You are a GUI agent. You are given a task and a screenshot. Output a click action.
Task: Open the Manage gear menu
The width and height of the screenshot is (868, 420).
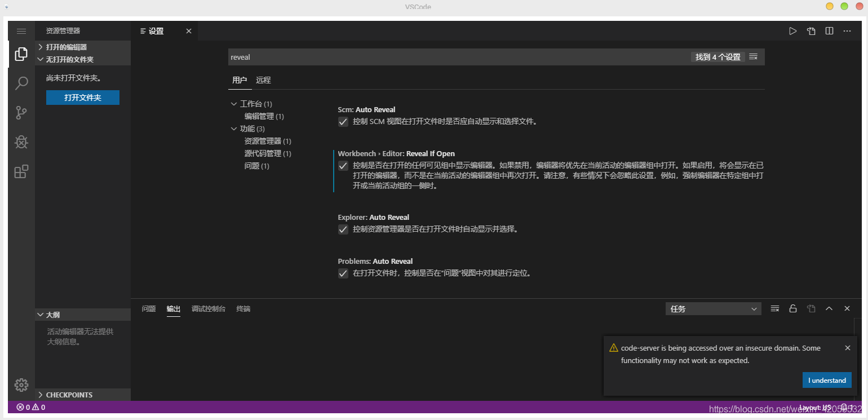tap(21, 385)
